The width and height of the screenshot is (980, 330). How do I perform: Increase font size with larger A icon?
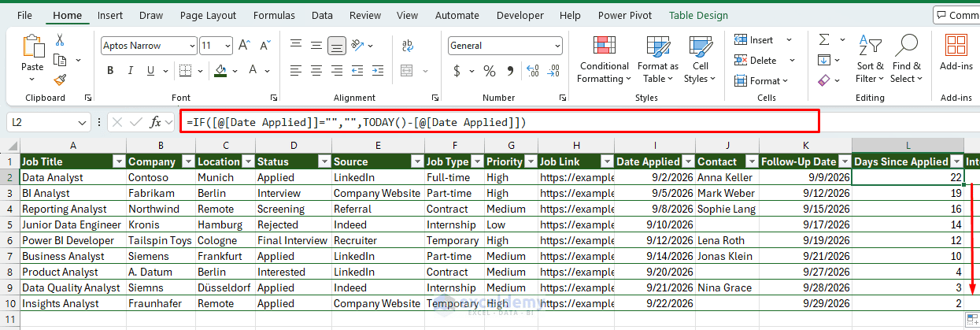pyautogui.click(x=245, y=46)
